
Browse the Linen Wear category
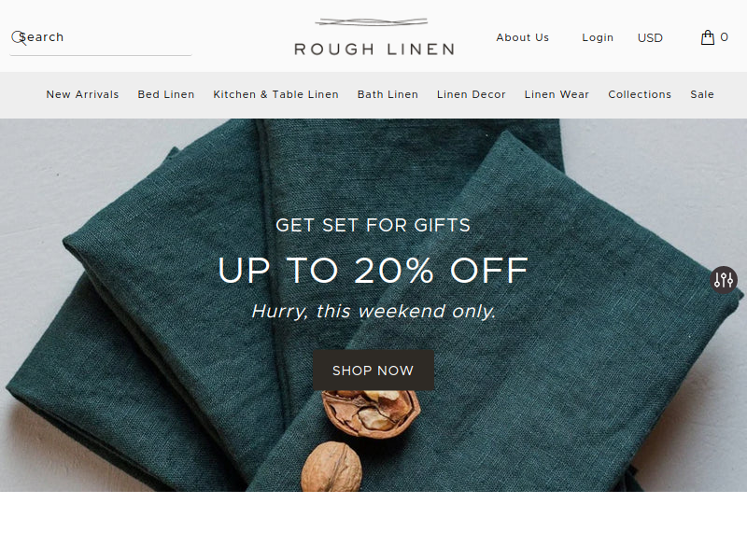[x=557, y=94]
